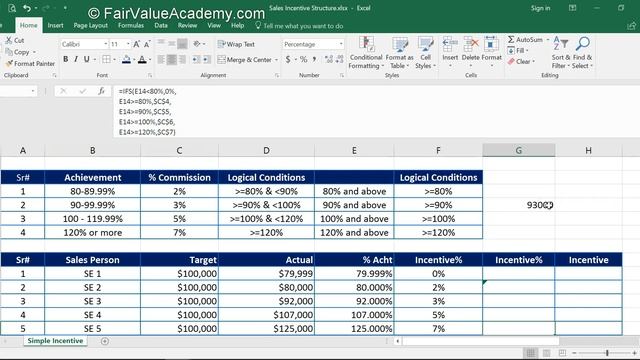The height and width of the screenshot is (360, 640).
Task: Decrease font size with smaller A icon
Action: click(147, 44)
